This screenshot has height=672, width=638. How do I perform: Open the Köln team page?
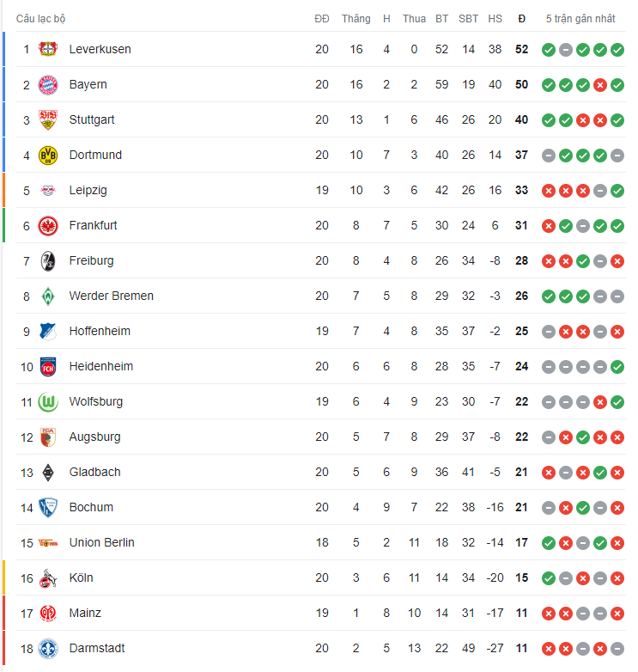pyautogui.click(x=82, y=578)
